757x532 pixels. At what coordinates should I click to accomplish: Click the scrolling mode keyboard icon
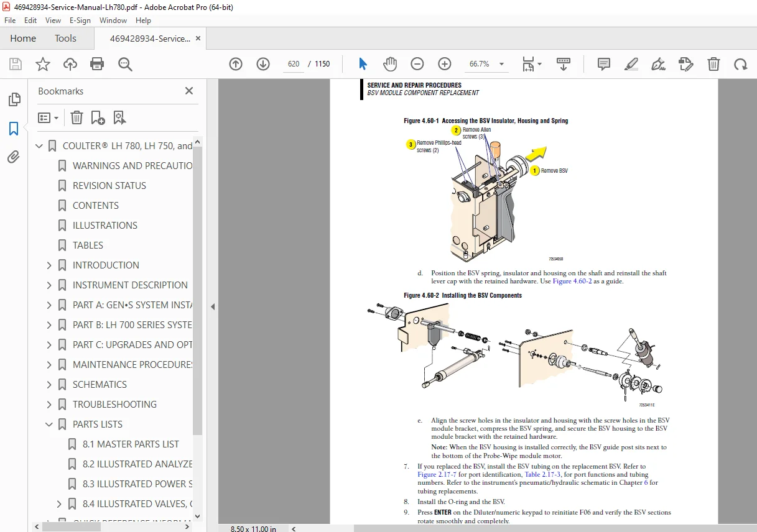click(x=564, y=64)
